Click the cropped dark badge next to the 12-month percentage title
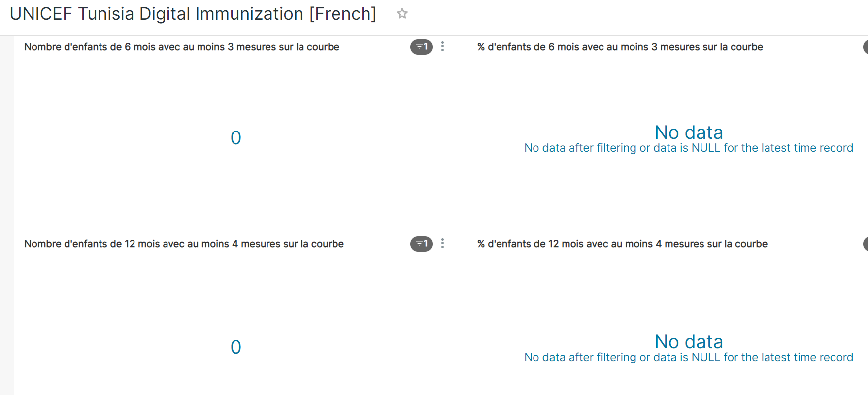The height and width of the screenshot is (395, 868). coord(866,244)
